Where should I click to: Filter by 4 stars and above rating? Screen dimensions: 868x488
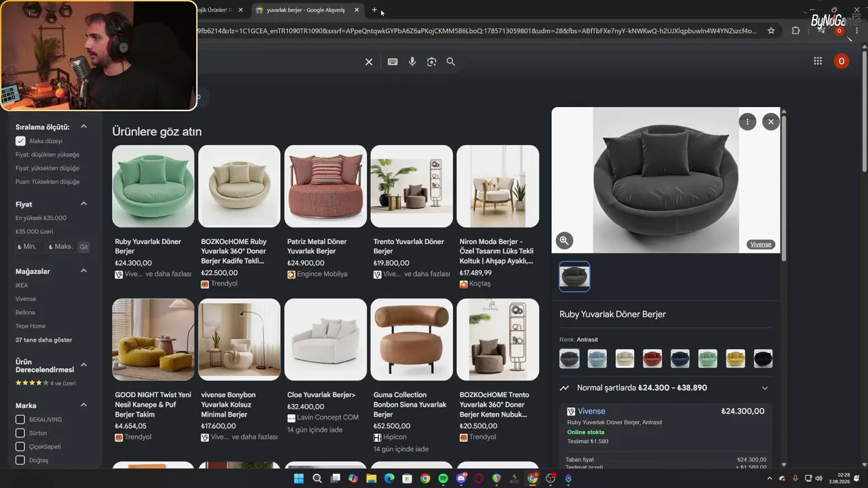point(45,383)
